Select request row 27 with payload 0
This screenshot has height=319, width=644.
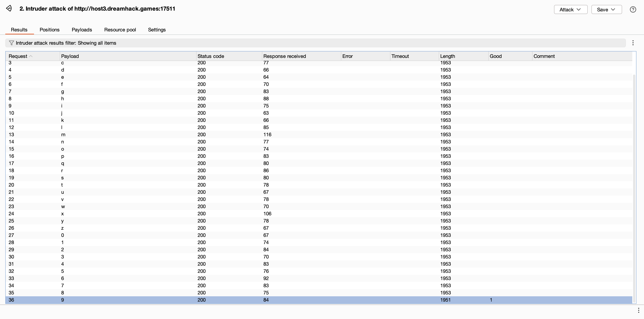pos(319,235)
